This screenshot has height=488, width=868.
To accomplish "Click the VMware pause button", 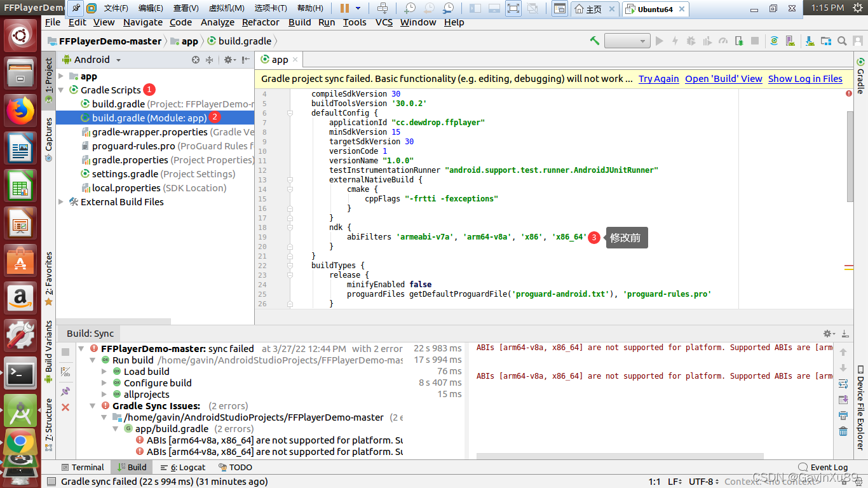I will 344,8.
